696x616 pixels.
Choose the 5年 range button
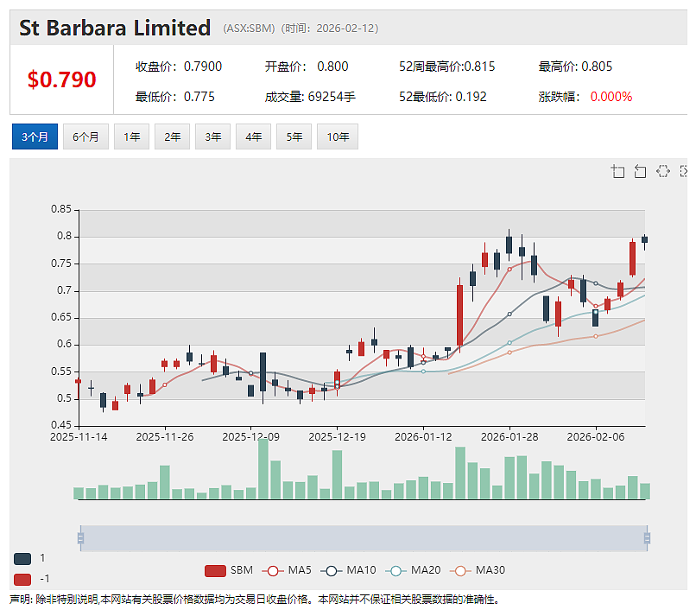(294, 137)
